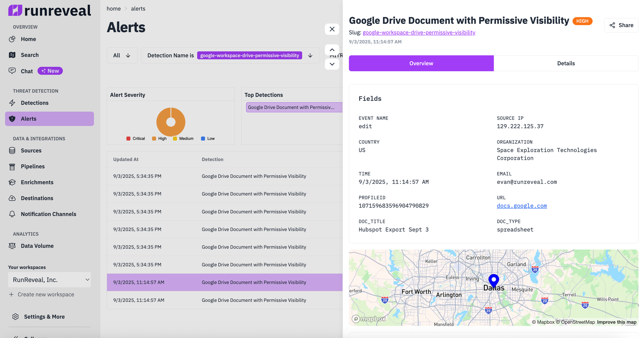Open Data Volume in the sidebar
Image resolution: width=644 pixels, height=338 pixels.
(x=50, y=246)
